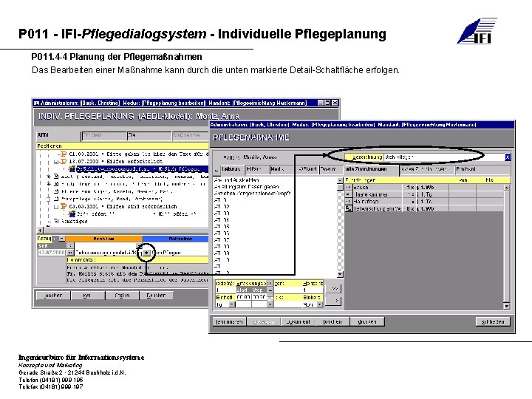This screenshot has width=532, height=399.
Task: Click the 'drucken' button in the Pflegemaßnahme window
Action: pyautogui.click(x=367, y=321)
